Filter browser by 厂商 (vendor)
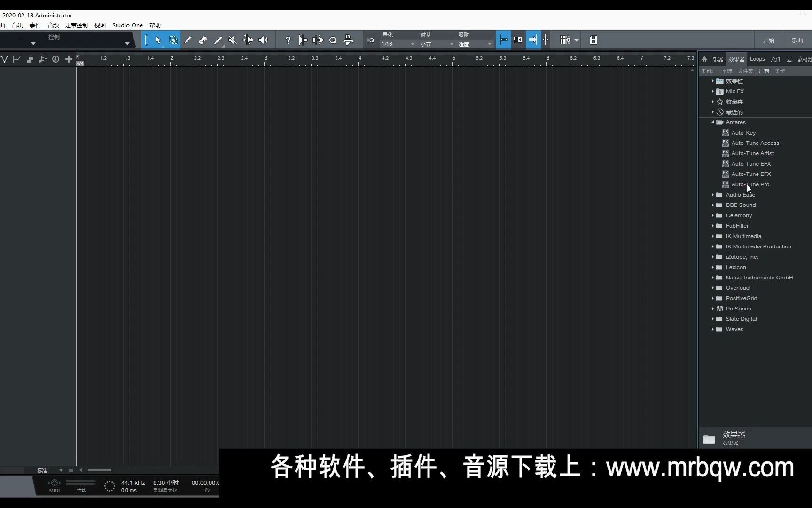 pyautogui.click(x=764, y=71)
